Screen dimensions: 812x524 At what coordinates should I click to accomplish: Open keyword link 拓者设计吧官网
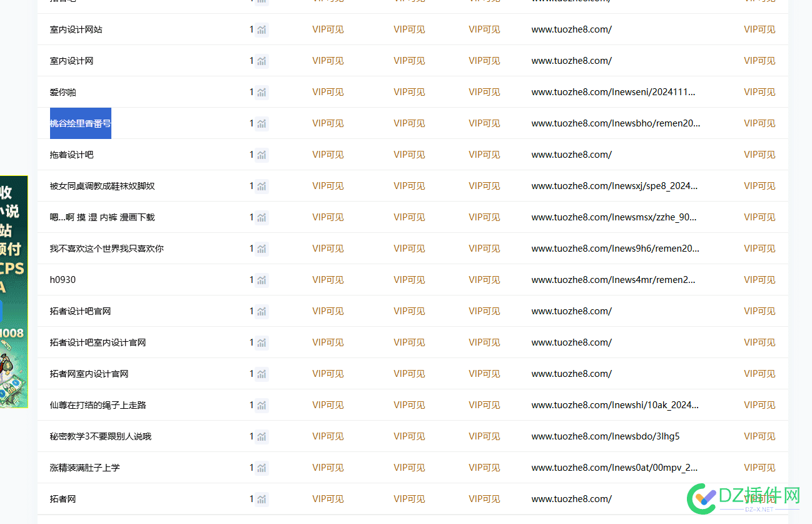pyautogui.click(x=80, y=311)
